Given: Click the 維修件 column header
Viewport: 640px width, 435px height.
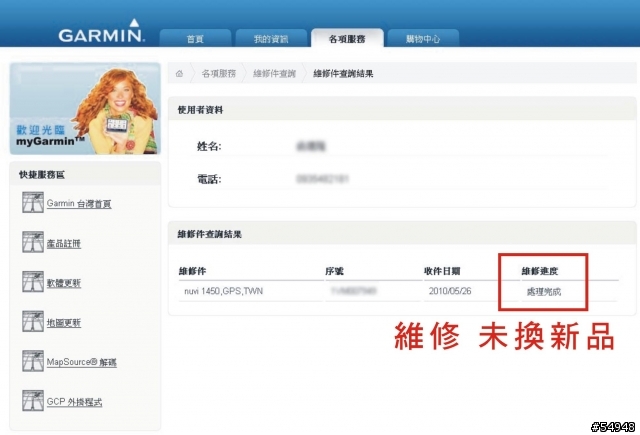Looking at the screenshot, I should coord(192,271).
